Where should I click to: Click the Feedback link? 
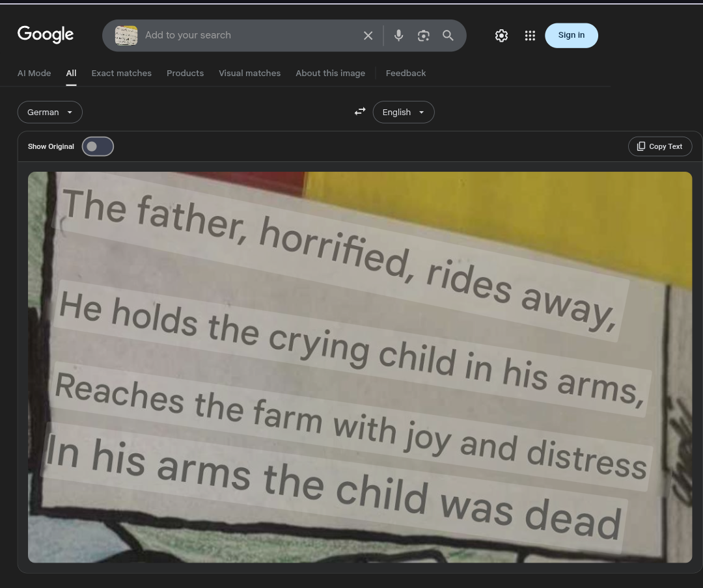406,73
